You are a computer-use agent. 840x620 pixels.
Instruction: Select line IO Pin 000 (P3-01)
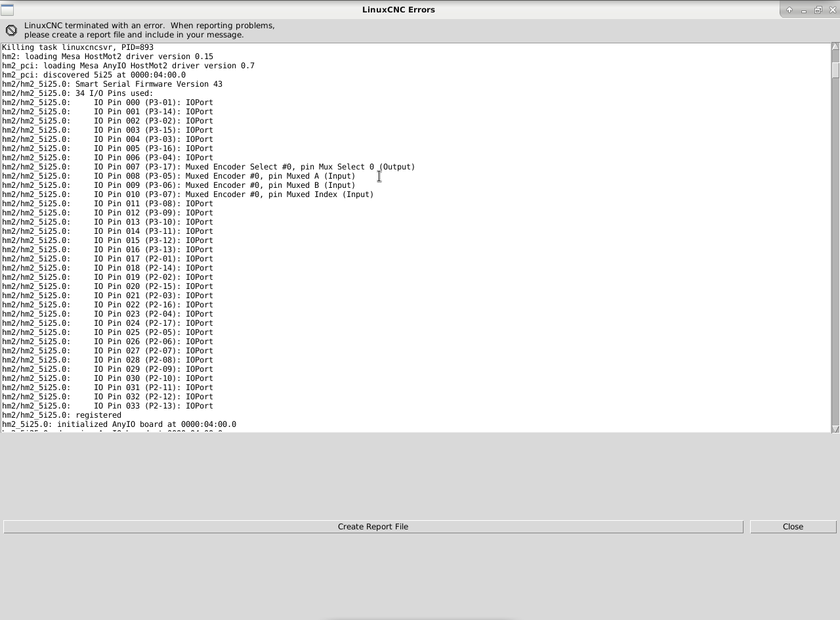pyautogui.click(x=108, y=102)
